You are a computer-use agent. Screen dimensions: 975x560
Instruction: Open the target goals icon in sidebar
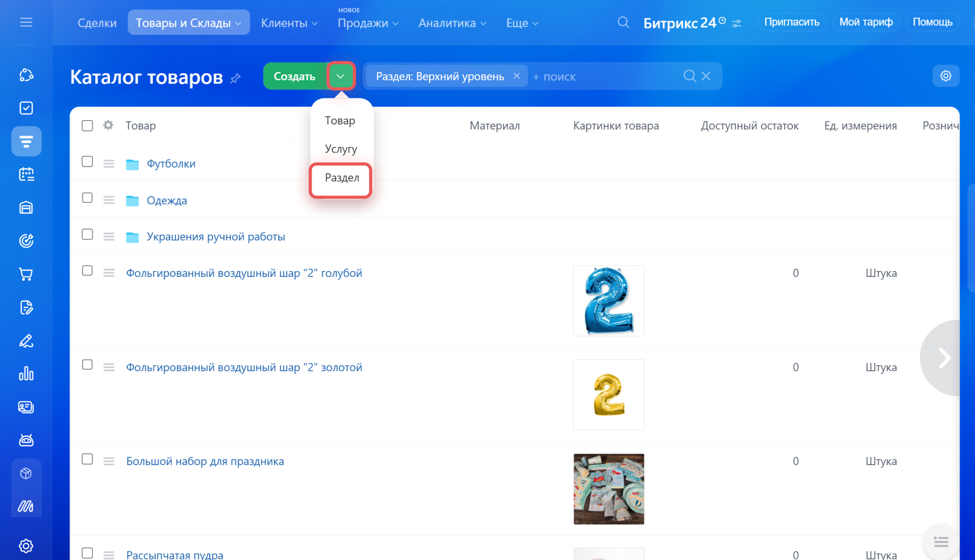26,241
